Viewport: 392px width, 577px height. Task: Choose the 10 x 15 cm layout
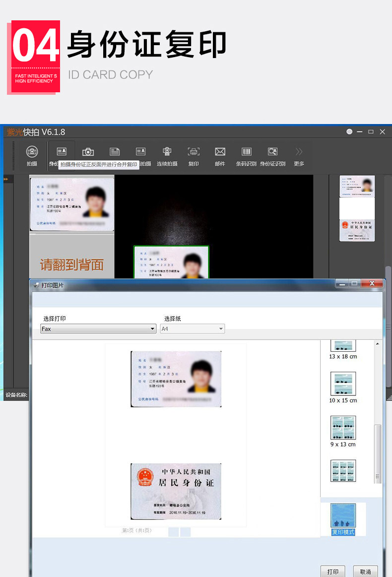click(343, 387)
